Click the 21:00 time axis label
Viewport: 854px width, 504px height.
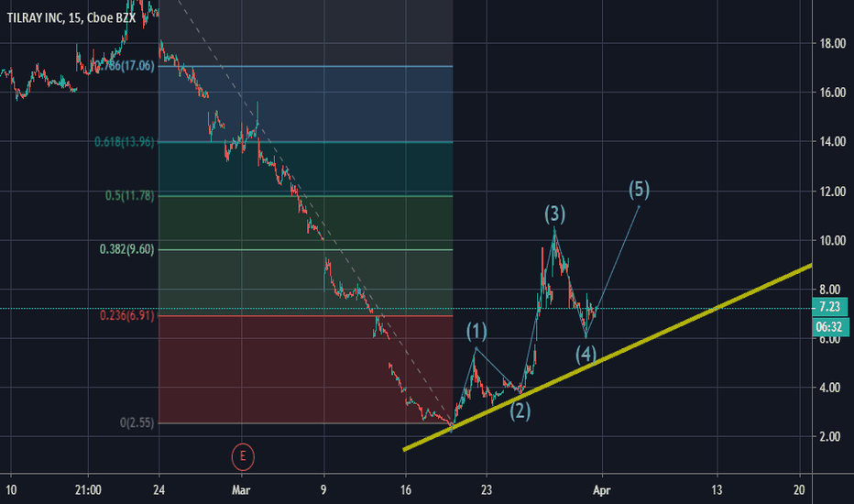(x=88, y=490)
